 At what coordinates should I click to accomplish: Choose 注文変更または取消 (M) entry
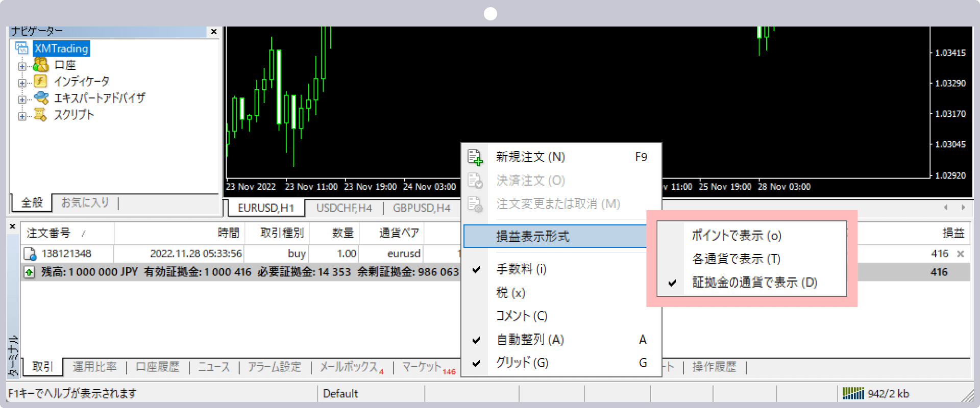(x=561, y=204)
